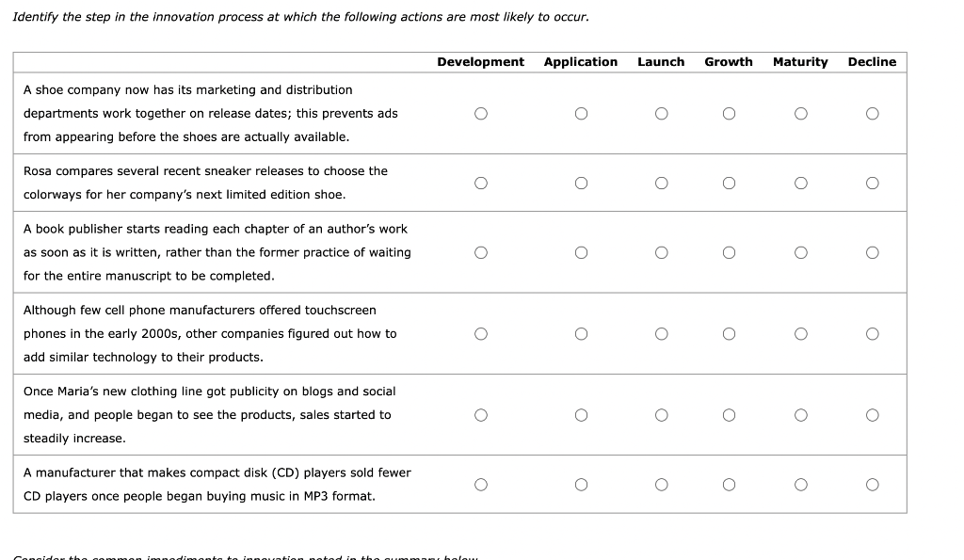Viewport: 964px width, 560px height.
Task: Select Growth for Maria's clothing line scenario
Action: click(729, 414)
